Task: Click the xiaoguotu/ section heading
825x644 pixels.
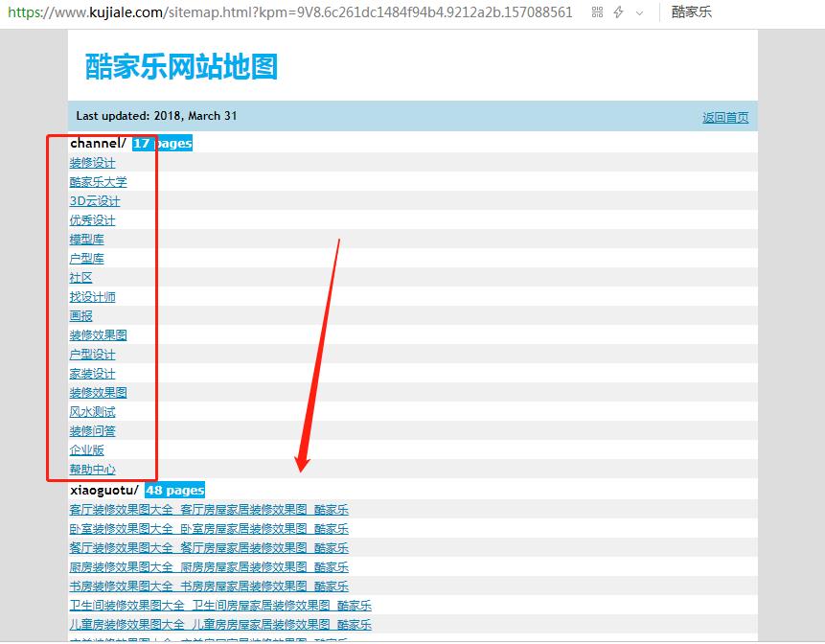Action: (104, 490)
